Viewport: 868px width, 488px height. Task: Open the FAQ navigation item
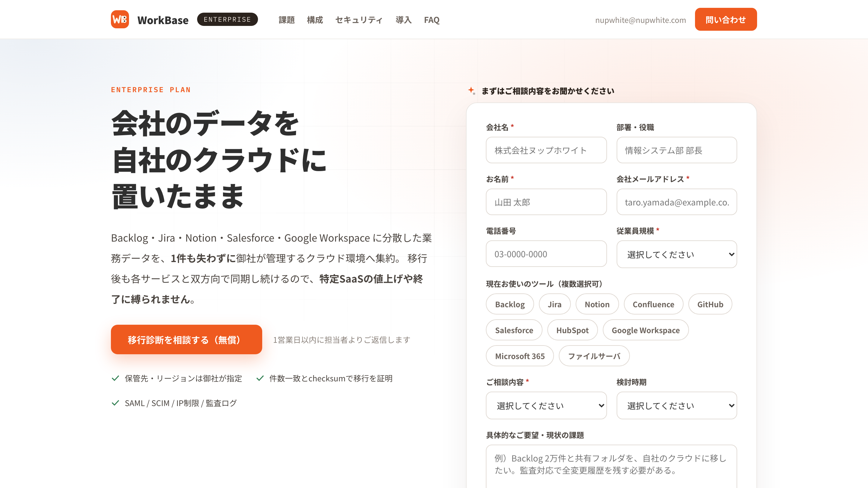[x=432, y=20]
